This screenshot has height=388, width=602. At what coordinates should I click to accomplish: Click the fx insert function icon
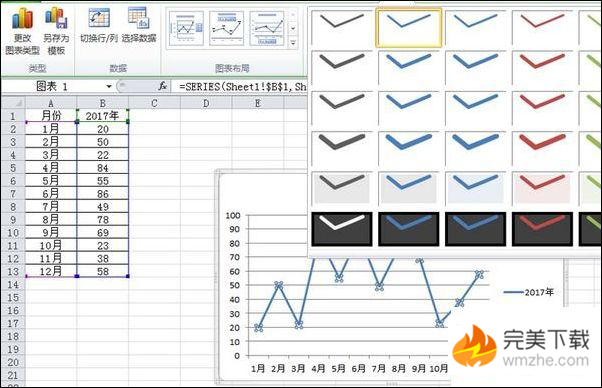pos(163,86)
